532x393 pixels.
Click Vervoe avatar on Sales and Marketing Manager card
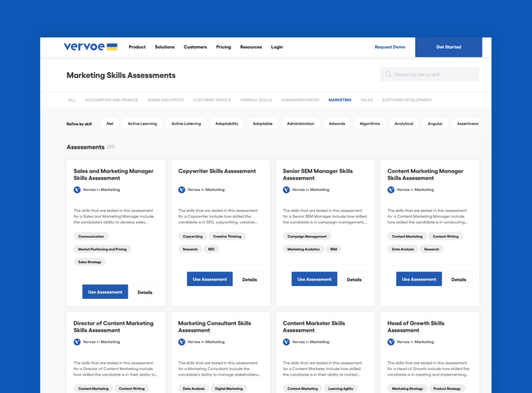[77, 189]
